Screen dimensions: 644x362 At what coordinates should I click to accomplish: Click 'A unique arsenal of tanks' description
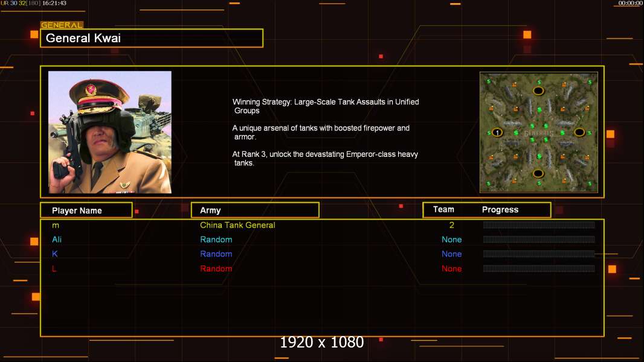tap(321, 132)
